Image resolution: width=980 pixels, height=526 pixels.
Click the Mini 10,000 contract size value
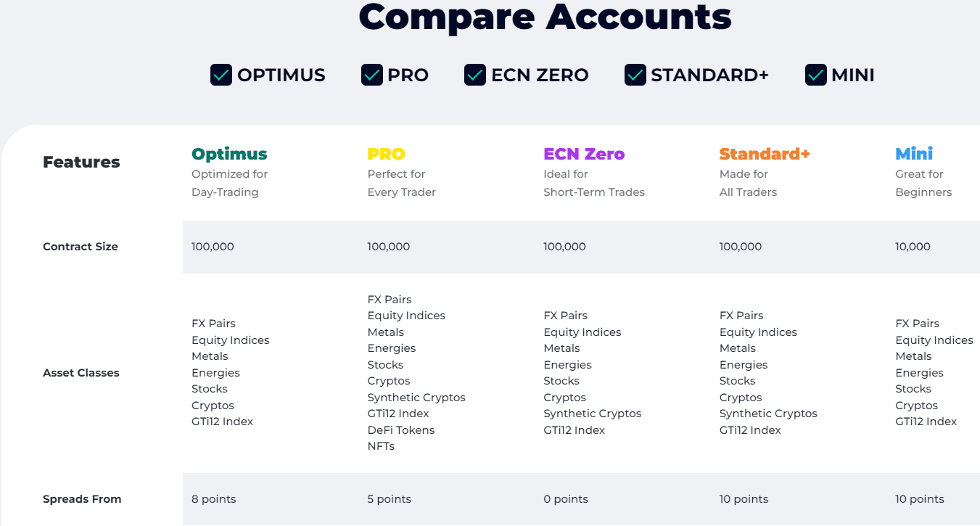point(913,247)
